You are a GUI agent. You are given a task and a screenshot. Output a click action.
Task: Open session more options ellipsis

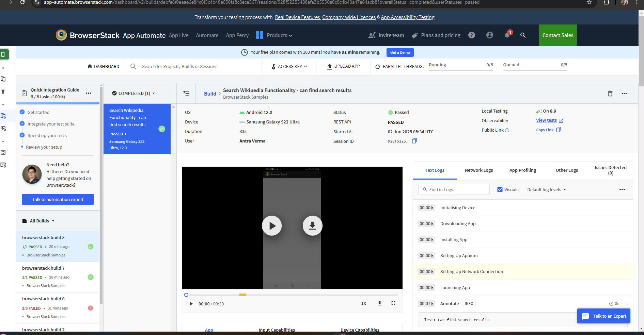(x=624, y=94)
